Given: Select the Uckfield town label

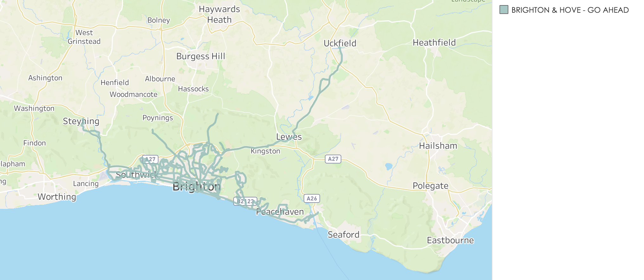Looking at the screenshot, I should click(340, 43).
